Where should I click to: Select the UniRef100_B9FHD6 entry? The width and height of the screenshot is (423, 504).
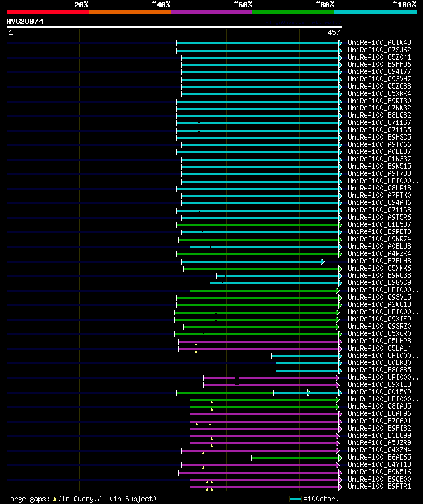point(379,64)
